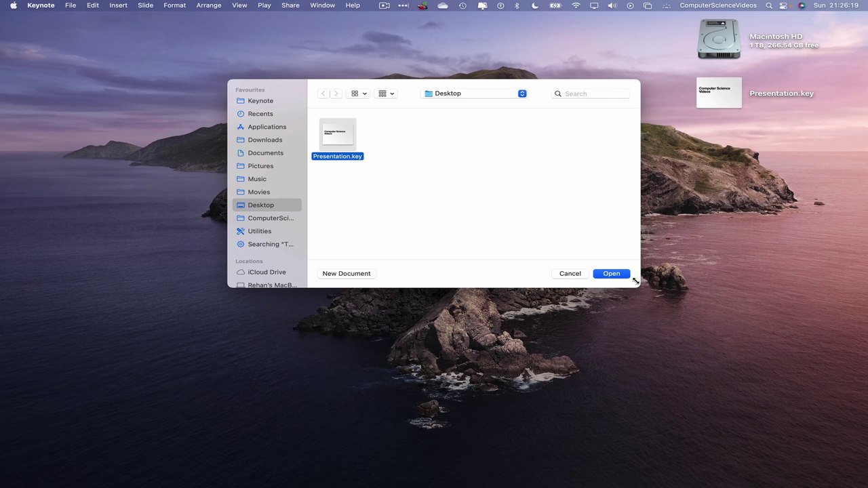Select Utilities in sidebar
This screenshot has width=868, height=488.
pyautogui.click(x=267, y=231)
